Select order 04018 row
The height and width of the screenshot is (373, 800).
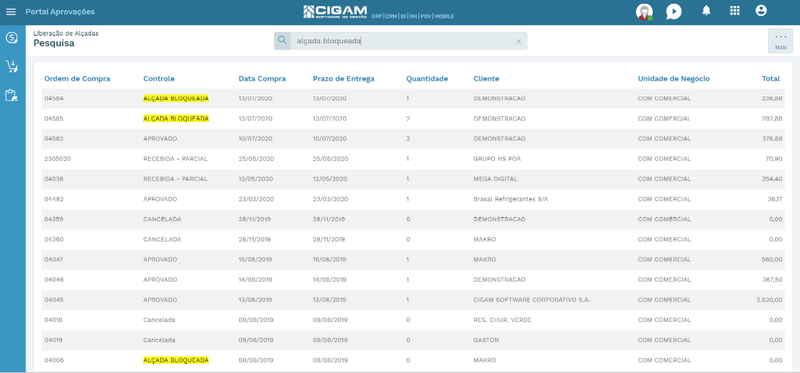[413, 320]
